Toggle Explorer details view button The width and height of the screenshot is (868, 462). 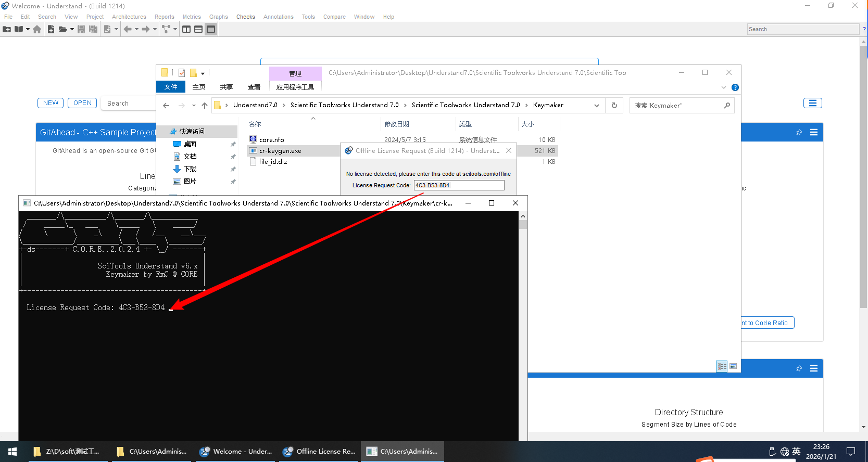[722, 366]
